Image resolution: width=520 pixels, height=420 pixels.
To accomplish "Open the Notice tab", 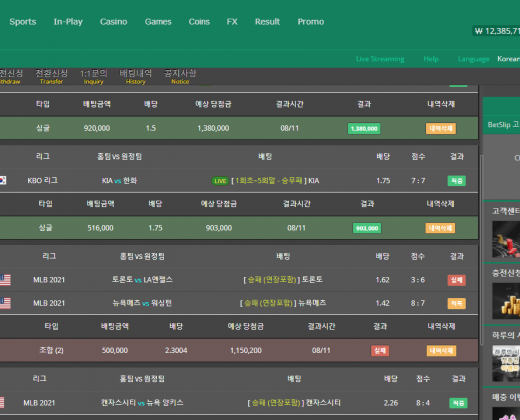I will coord(180,77).
